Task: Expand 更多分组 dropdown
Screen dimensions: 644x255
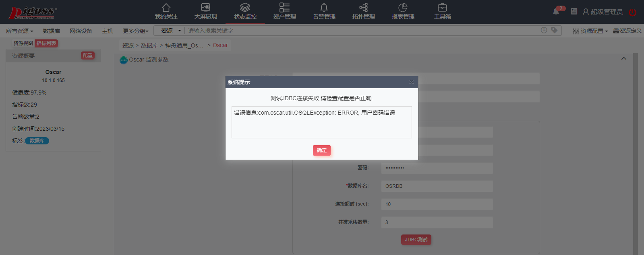Action: coord(136,31)
